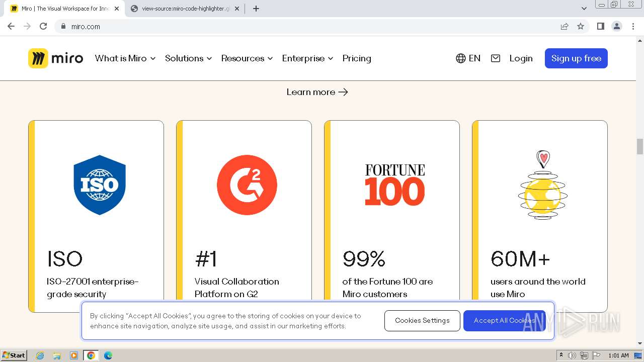This screenshot has width=644, height=362.
Task: Click the ISO shield badge image
Action: 100,185
